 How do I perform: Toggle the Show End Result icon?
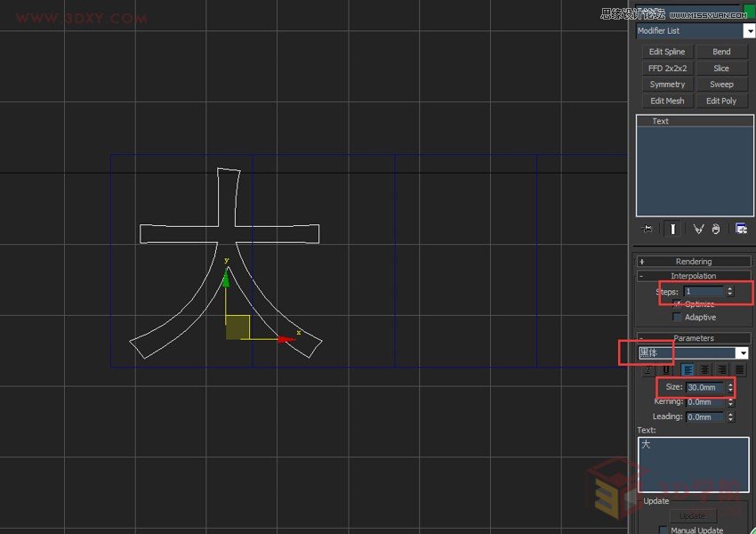click(x=672, y=229)
